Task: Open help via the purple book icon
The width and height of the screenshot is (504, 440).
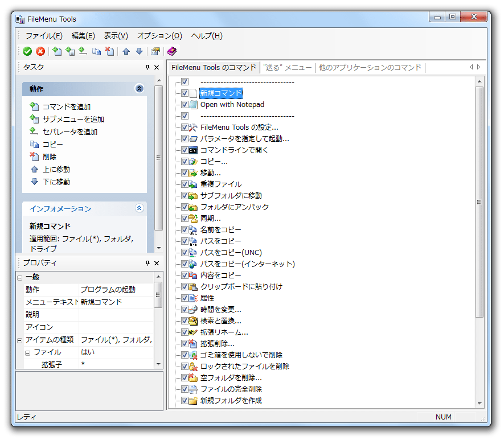Action: coord(172,51)
